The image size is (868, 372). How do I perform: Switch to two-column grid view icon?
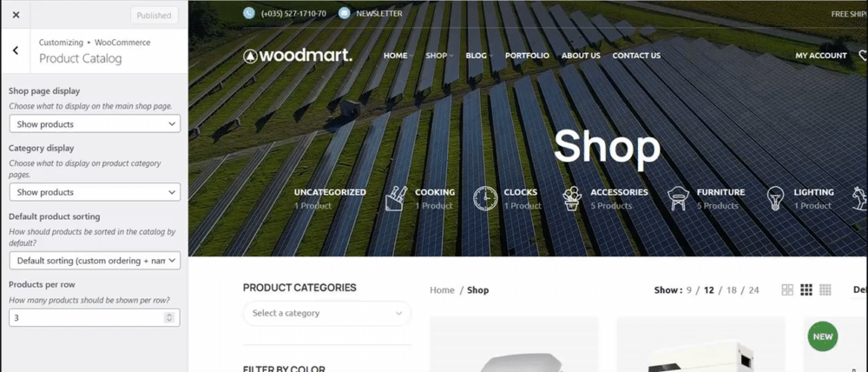[x=787, y=289]
